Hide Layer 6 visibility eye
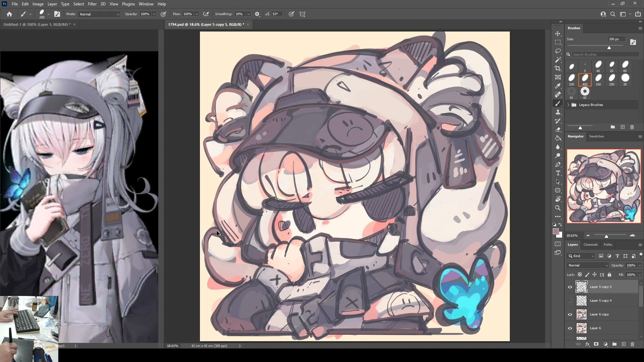The width and height of the screenshot is (644, 362). 570,328
